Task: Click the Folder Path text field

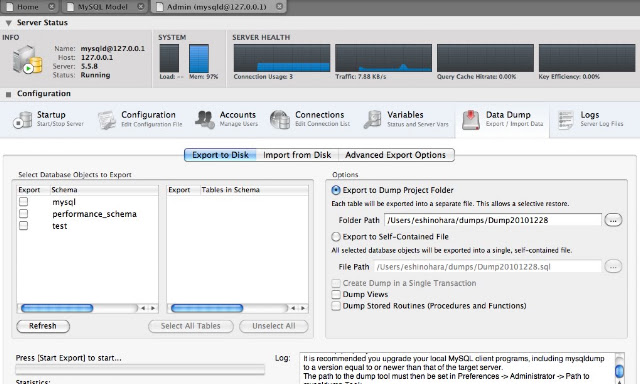Action: click(x=493, y=220)
